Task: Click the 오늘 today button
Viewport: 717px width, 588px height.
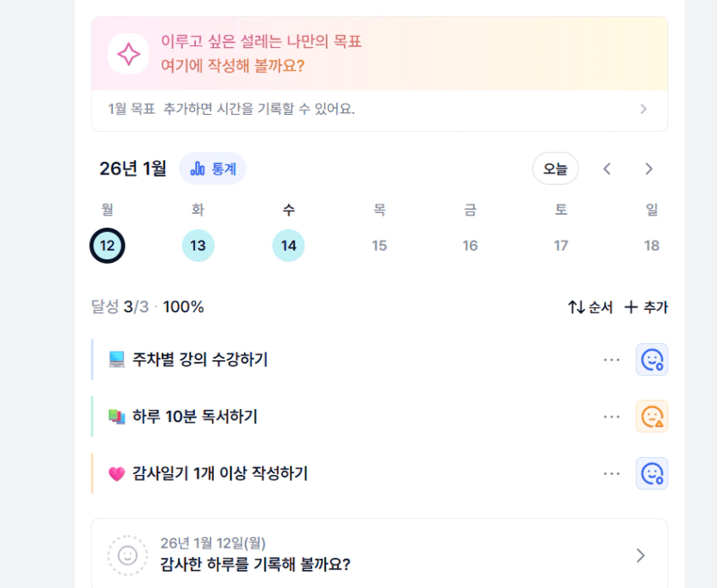Action: (x=555, y=169)
